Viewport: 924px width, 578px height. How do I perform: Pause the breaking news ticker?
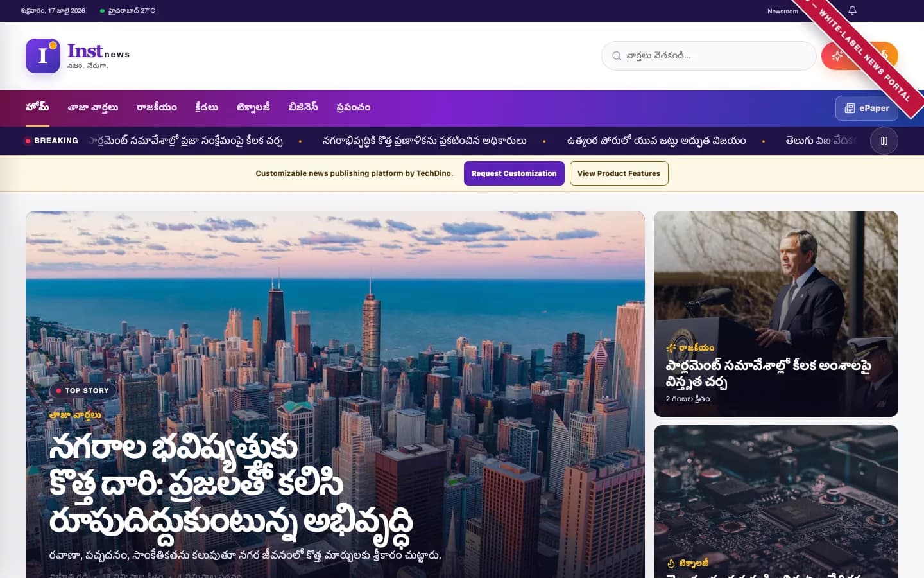click(884, 141)
